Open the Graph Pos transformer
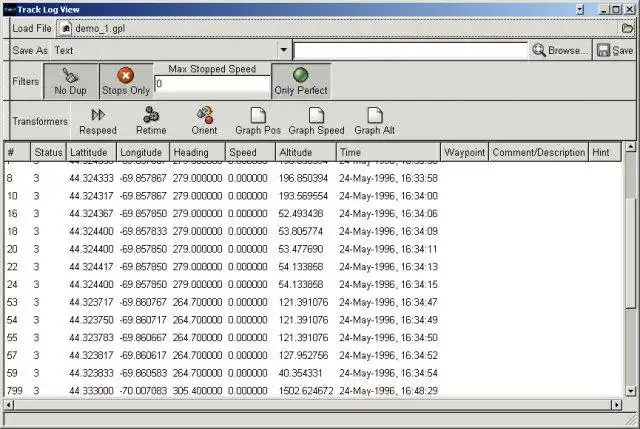This screenshot has height=429, width=640. tap(258, 121)
